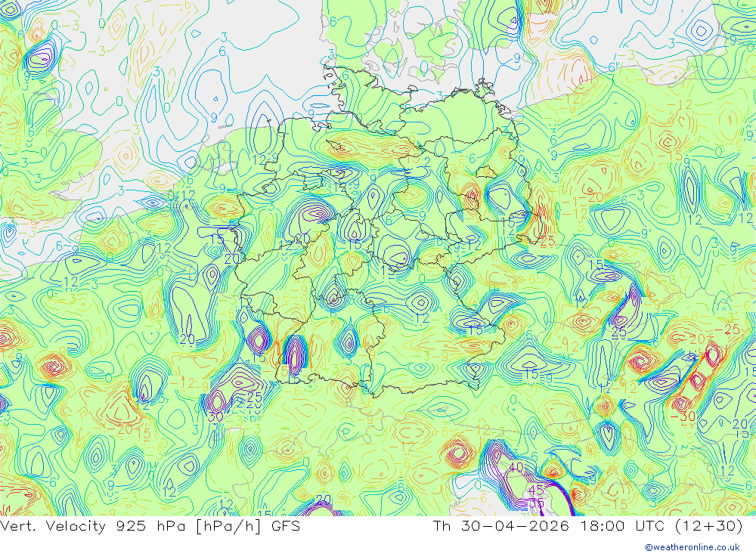The width and height of the screenshot is (756, 554).
Task: Select the GFS model label
Action: [286, 525]
